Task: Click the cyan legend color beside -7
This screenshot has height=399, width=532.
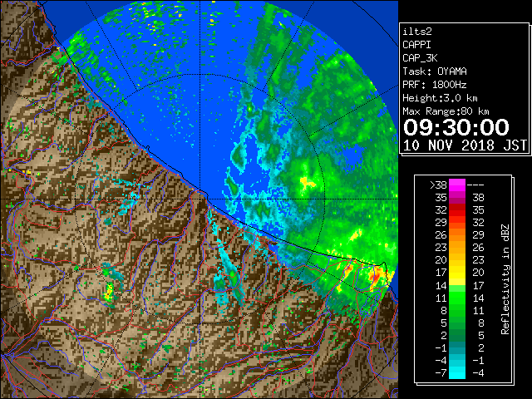Action: (457, 372)
